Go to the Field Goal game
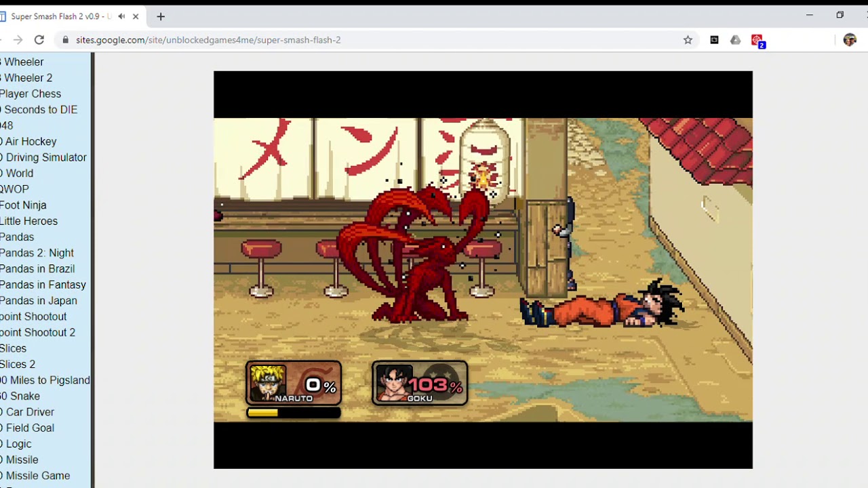 (x=28, y=428)
